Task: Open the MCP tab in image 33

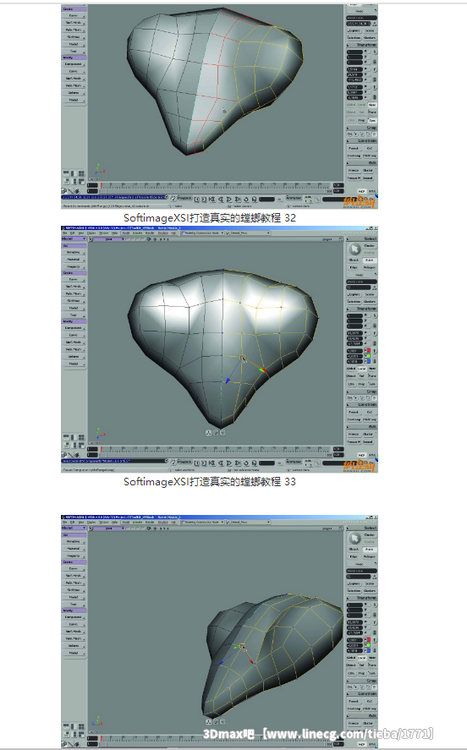Action: click(362, 455)
